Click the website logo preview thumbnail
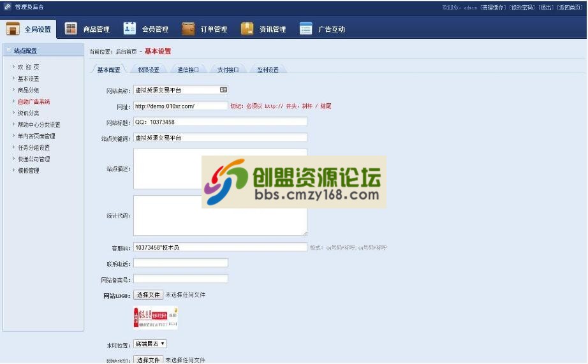This screenshot has width=588, height=364. 155,318
